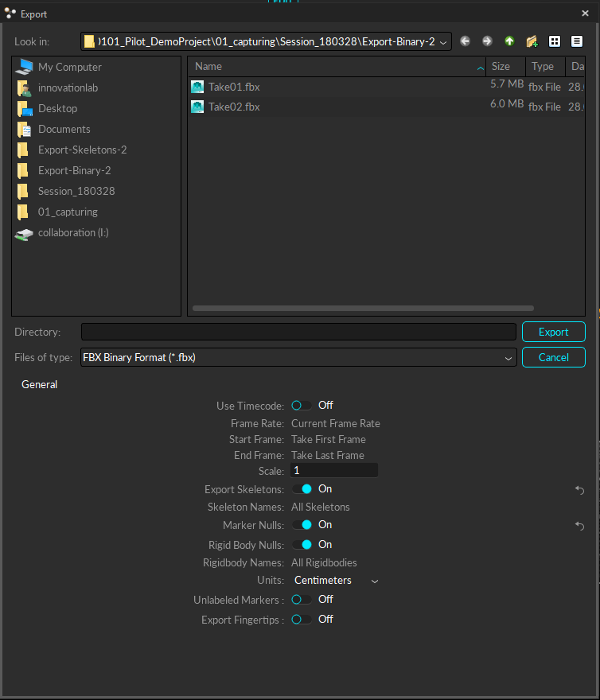The width and height of the screenshot is (600, 700).
Task: Sort files by the Name column
Action: (334, 67)
